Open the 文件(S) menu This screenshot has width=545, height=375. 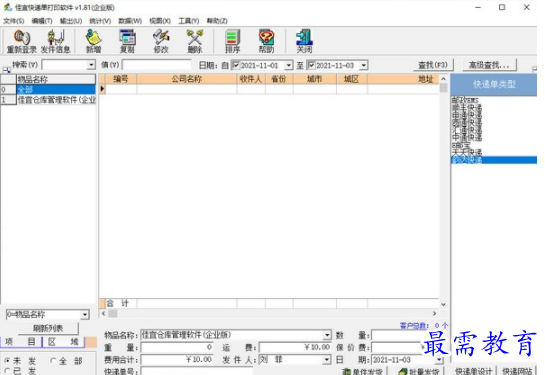[14, 21]
